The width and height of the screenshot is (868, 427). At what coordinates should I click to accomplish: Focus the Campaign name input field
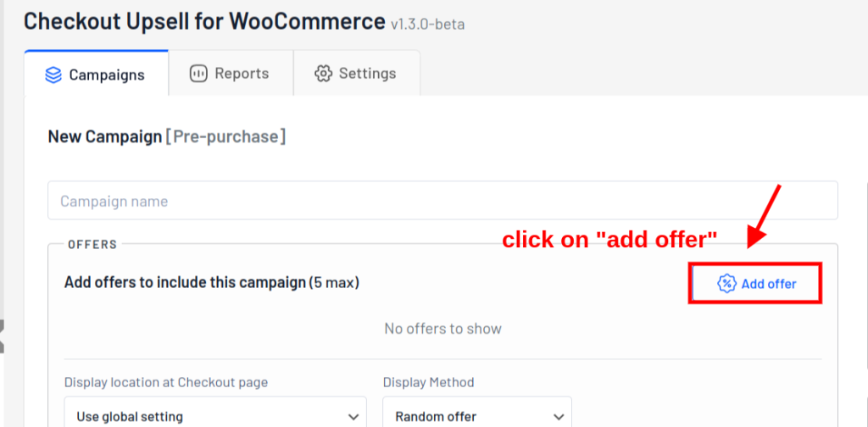click(x=442, y=201)
